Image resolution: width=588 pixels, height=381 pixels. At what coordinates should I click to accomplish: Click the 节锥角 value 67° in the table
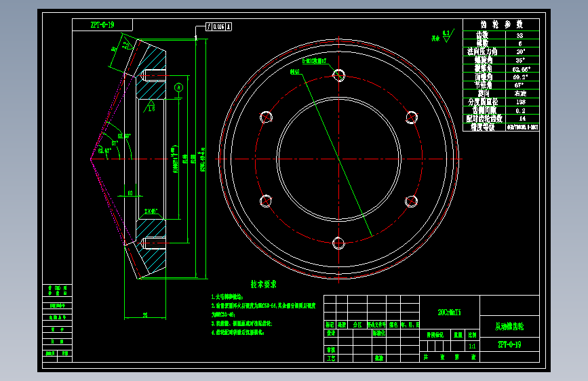[x=519, y=85]
